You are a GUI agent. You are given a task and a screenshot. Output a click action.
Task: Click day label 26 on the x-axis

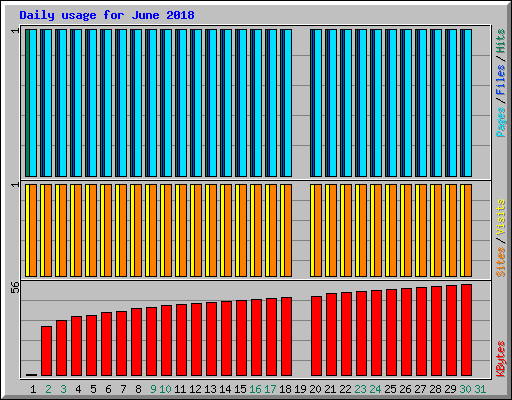pyautogui.click(x=405, y=389)
